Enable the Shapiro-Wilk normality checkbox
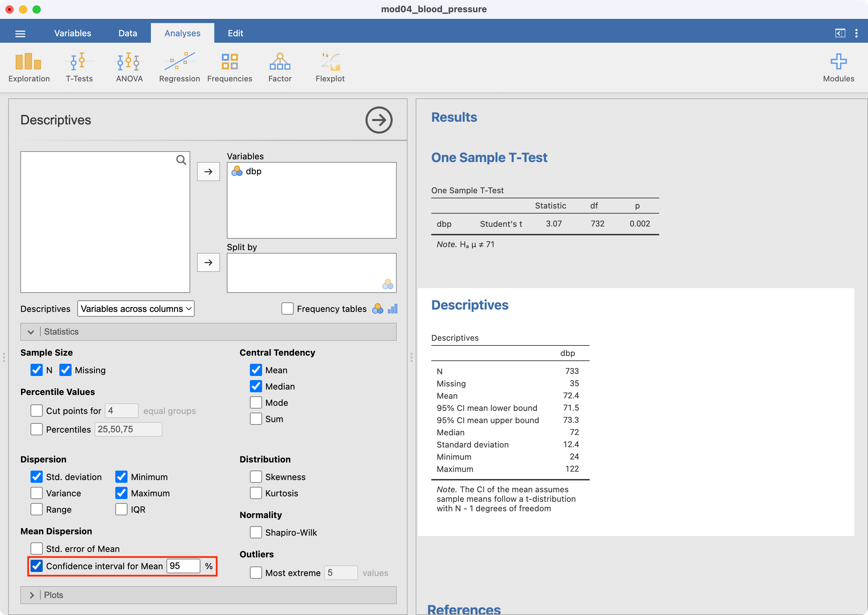 (256, 532)
